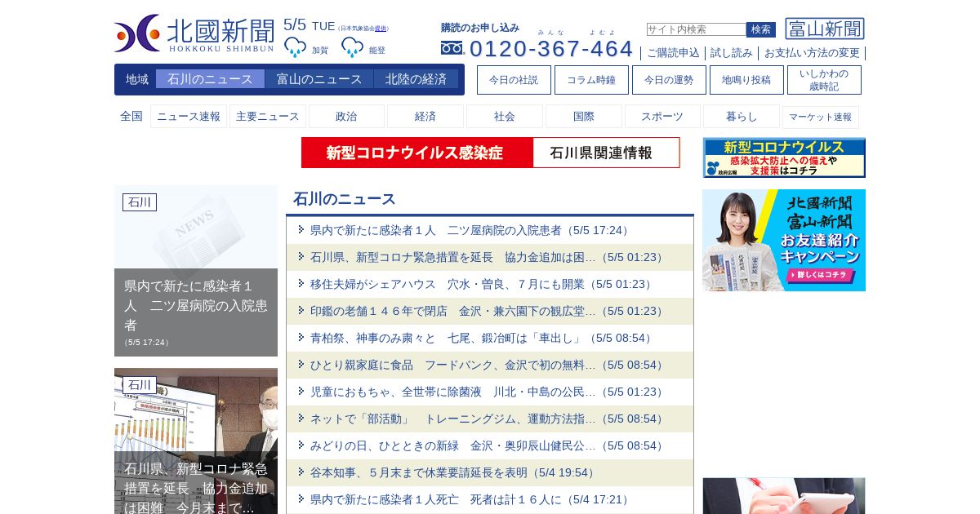This screenshot has width=980, height=514.
Task: Open article 県内で新たに感染者１人 二ツ屋病院 (5/5 17:24)
Action: pos(470,230)
